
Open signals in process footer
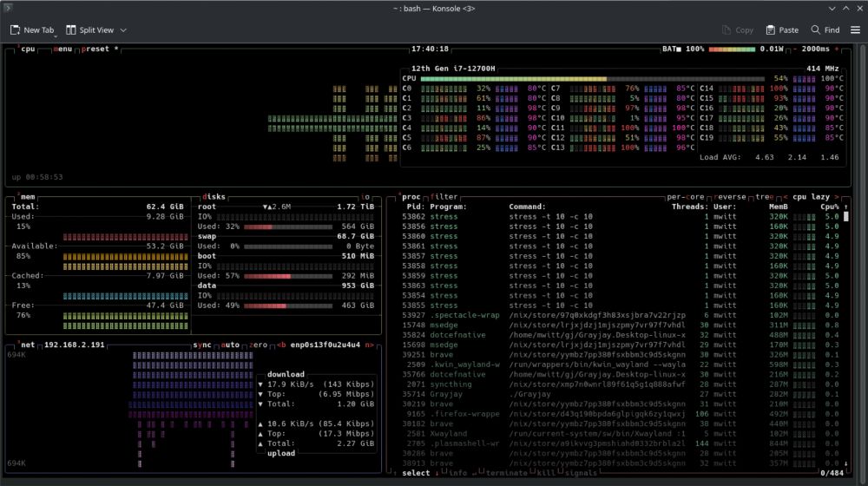click(581, 473)
